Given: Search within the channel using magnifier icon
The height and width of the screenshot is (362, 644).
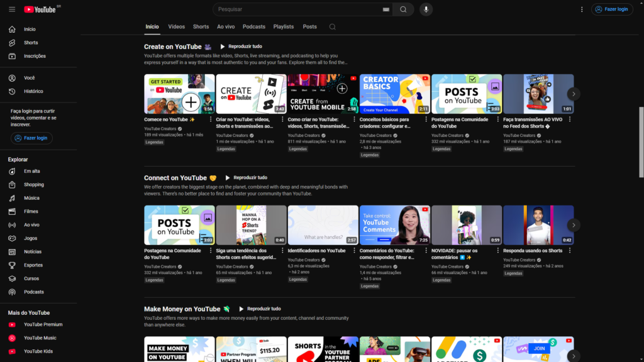Looking at the screenshot, I should click(x=332, y=26).
